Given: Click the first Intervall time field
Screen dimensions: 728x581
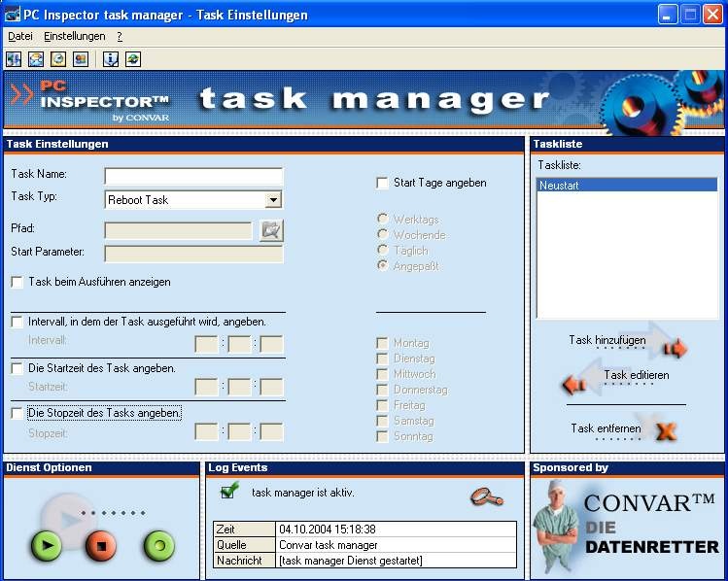Looking at the screenshot, I should tap(206, 344).
